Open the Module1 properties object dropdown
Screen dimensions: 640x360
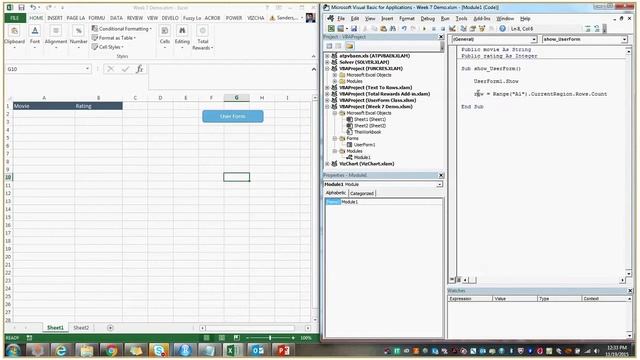coord(440,184)
